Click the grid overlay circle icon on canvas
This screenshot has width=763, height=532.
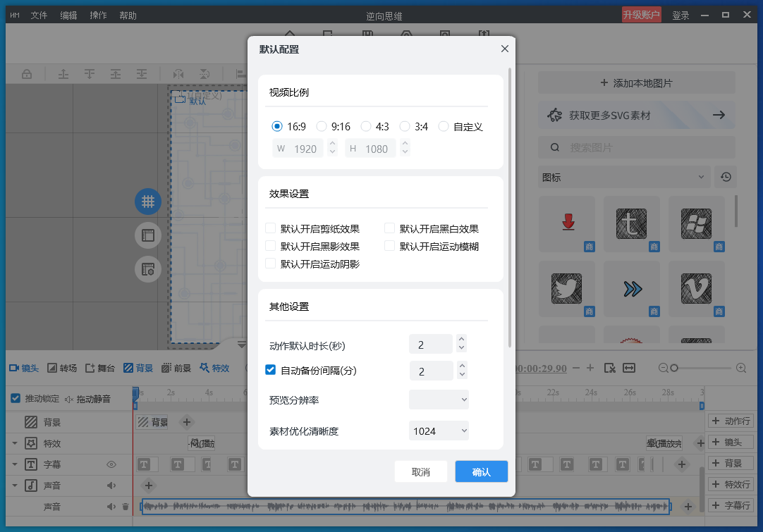point(148,202)
